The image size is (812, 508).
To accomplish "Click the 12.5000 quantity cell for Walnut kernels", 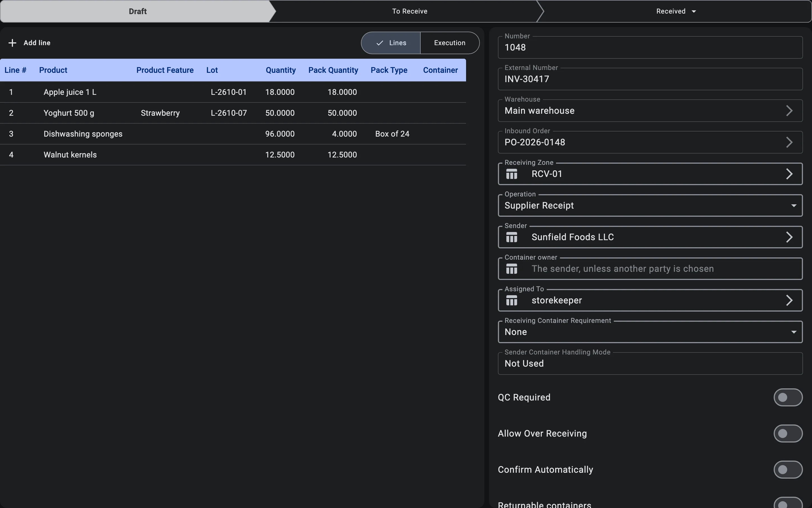I will [280, 155].
